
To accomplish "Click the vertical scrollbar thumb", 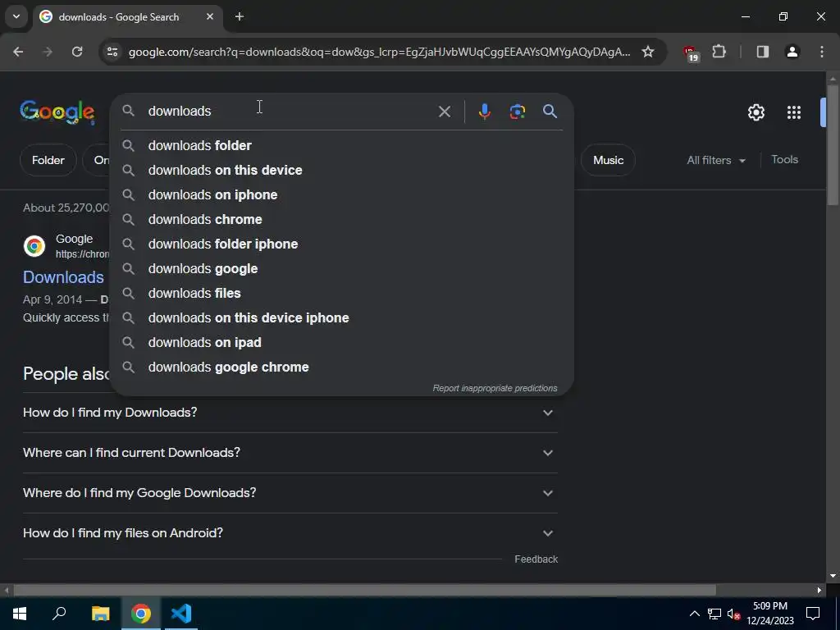I will tap(833, 144).
